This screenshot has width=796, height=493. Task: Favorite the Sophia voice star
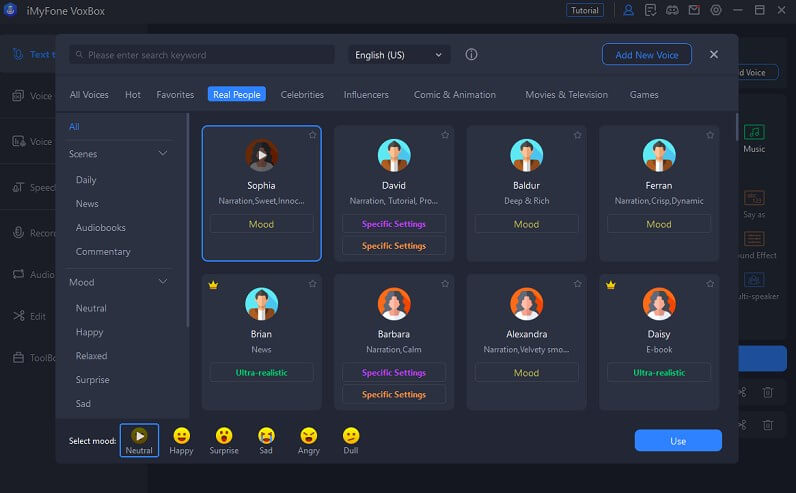pos(312,135)
